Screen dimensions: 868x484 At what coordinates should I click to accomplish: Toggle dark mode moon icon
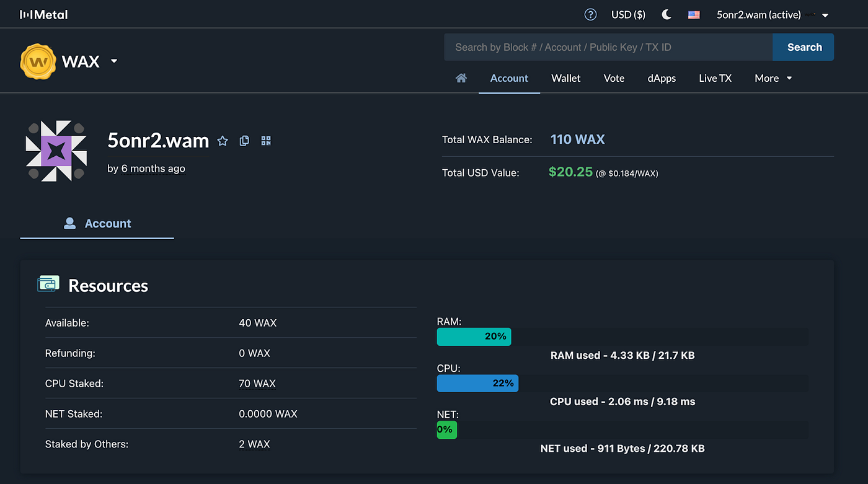(x=666, y=14)
